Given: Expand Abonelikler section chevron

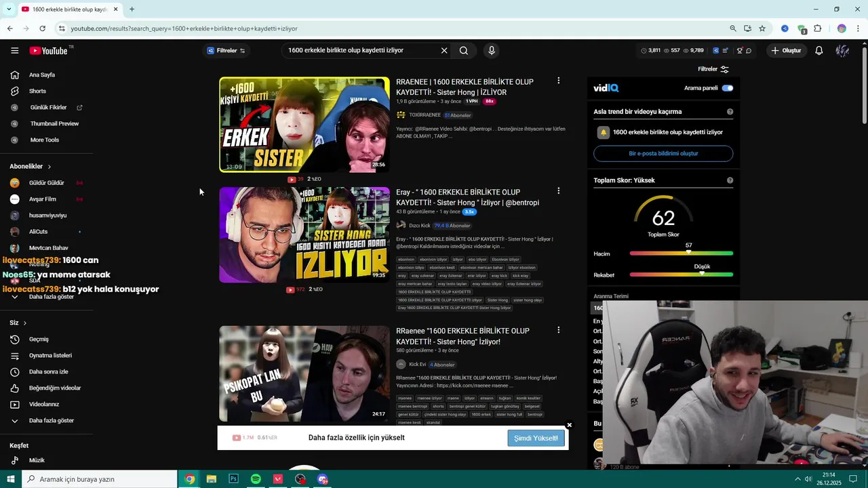Looking at the screenshot, I should 49,167.
